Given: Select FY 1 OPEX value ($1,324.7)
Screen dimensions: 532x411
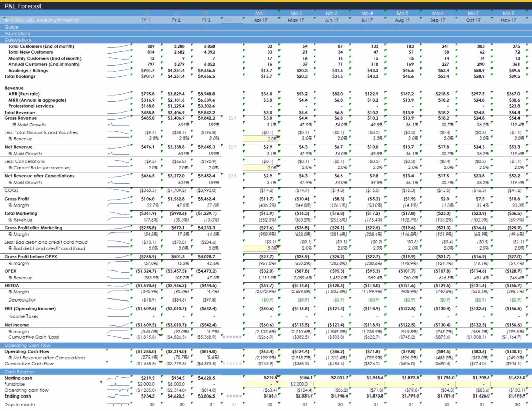Looking at the screenshot, I should coord(146,271).
